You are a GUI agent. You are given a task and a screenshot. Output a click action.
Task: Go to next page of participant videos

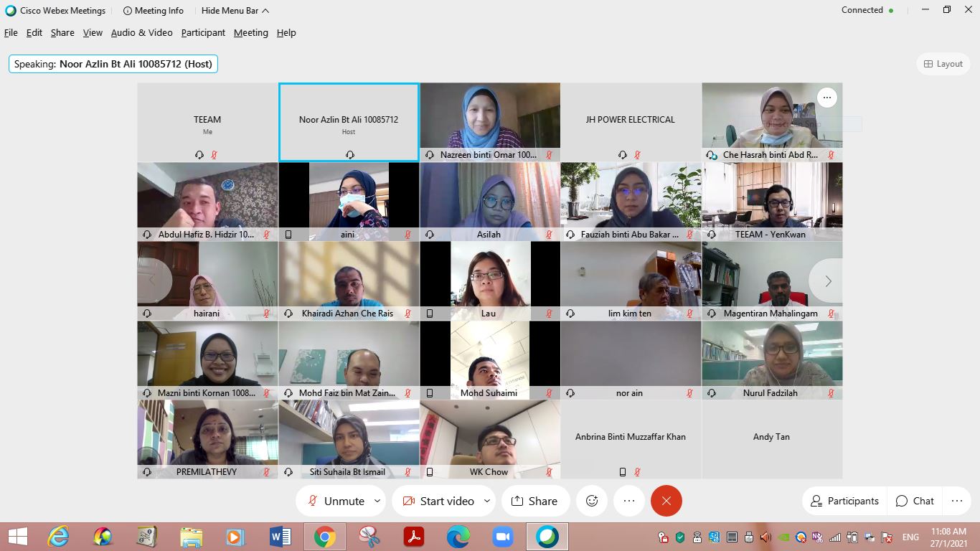pos(827,281)
